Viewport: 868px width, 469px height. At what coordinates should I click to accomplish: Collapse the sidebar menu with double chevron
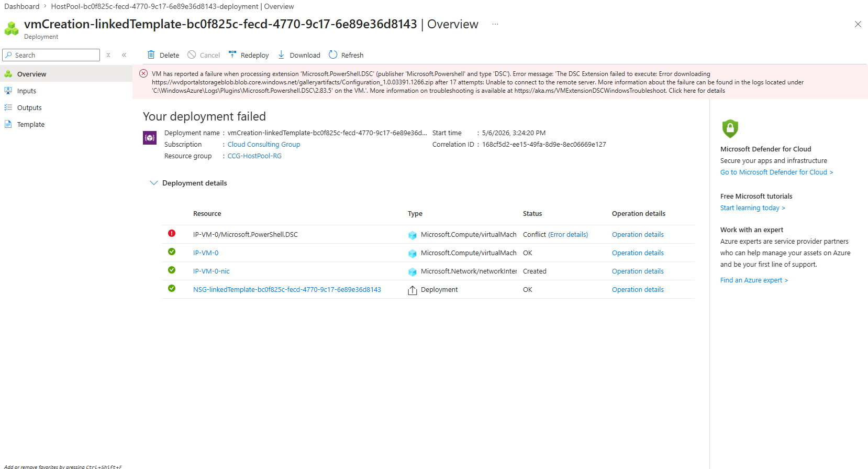tap(124, 55)
